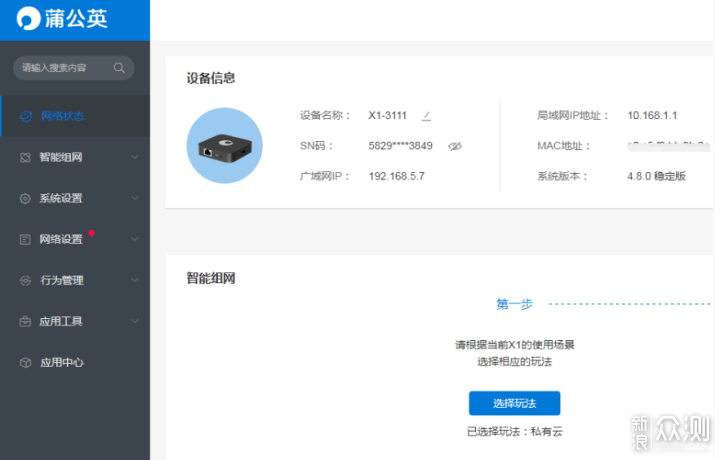Screen dimensions: 720x460
Task: Click the SN value 5829****3849
Action: click(x=400, y=146)
